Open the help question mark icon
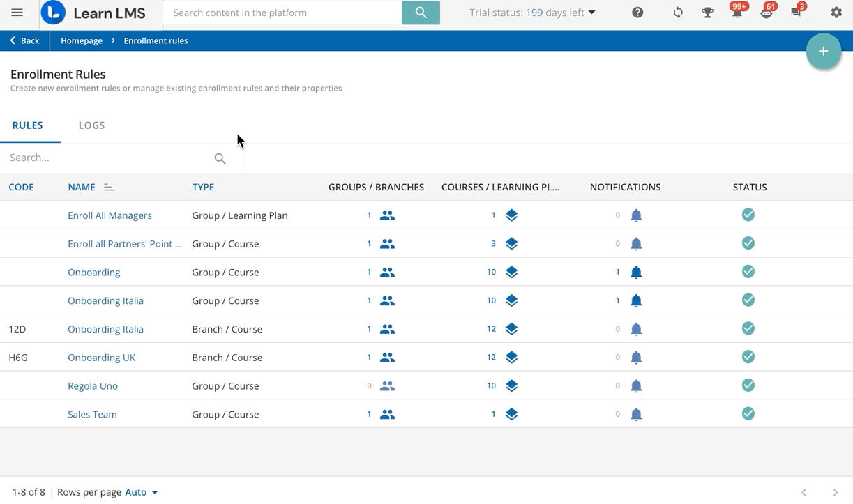 click(637, 13)
